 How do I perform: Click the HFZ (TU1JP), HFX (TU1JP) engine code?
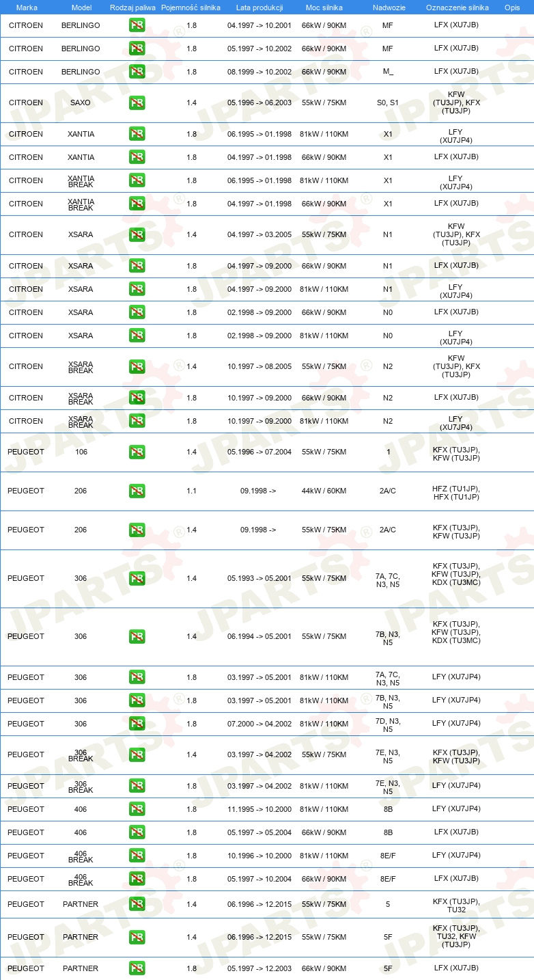click(456, 492)
